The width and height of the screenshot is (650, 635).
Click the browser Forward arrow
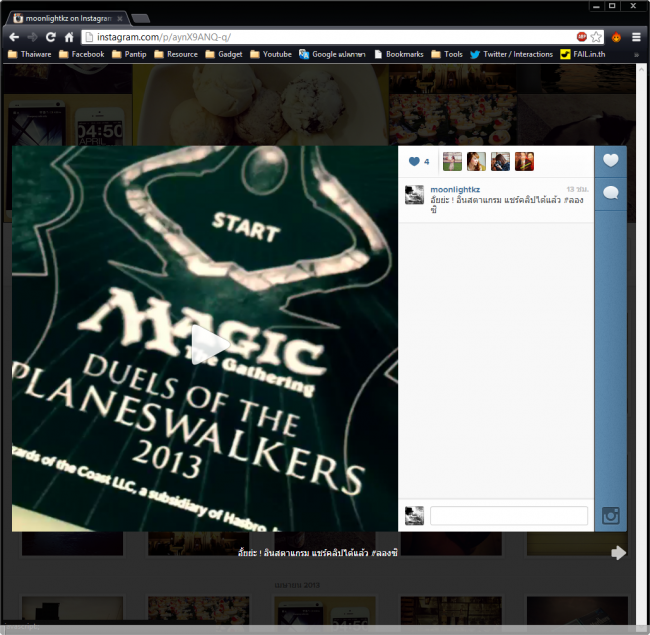pyautogui.click(x=32, y=37)
